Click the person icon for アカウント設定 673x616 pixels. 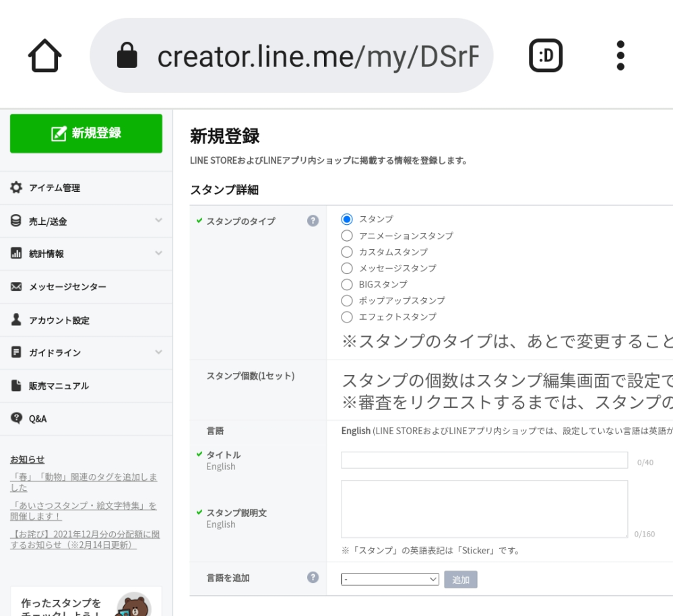pos(16,319)
